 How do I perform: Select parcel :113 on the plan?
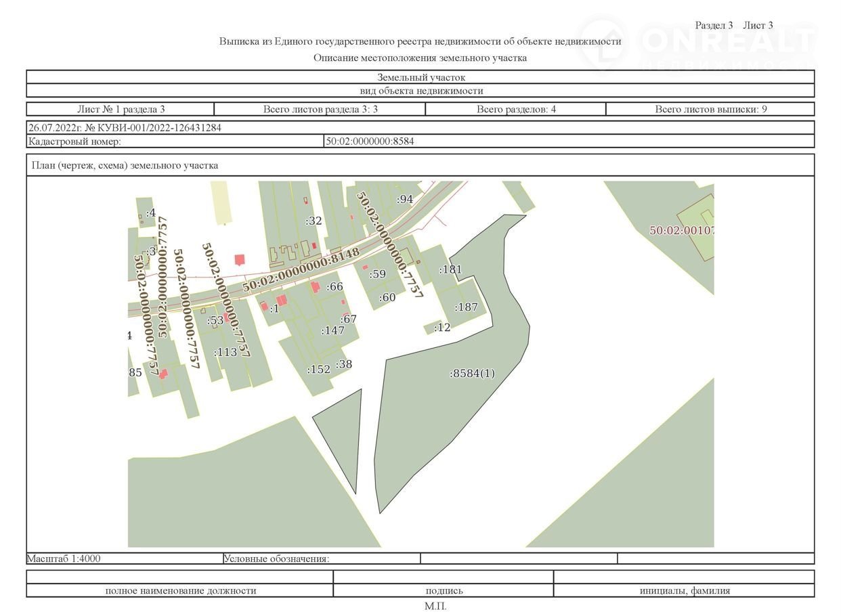[x=225, y=352]
